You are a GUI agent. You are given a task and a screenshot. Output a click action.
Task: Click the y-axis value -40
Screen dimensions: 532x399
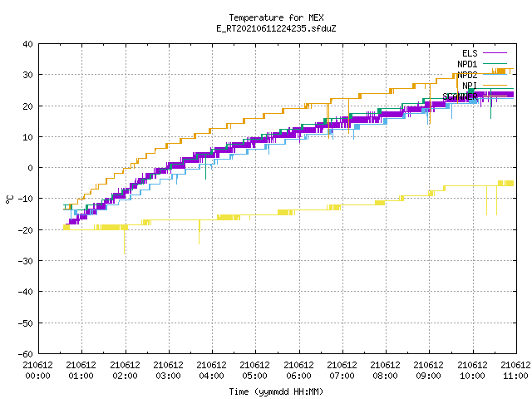point(26,292)
